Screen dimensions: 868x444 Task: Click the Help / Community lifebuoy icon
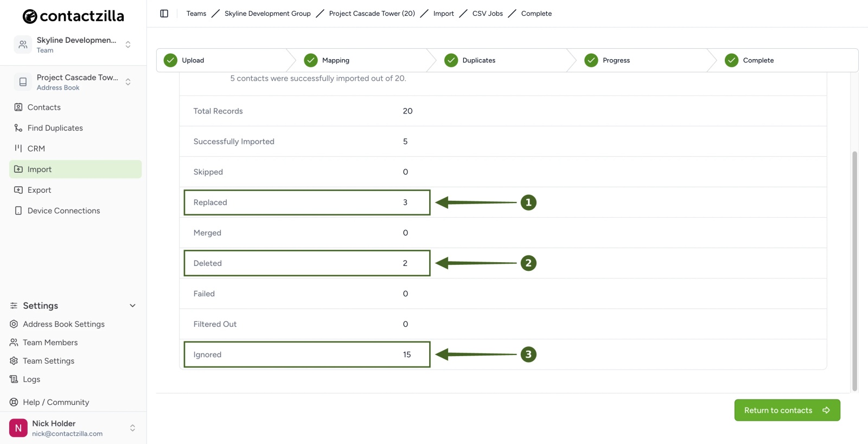pos(14,402)
